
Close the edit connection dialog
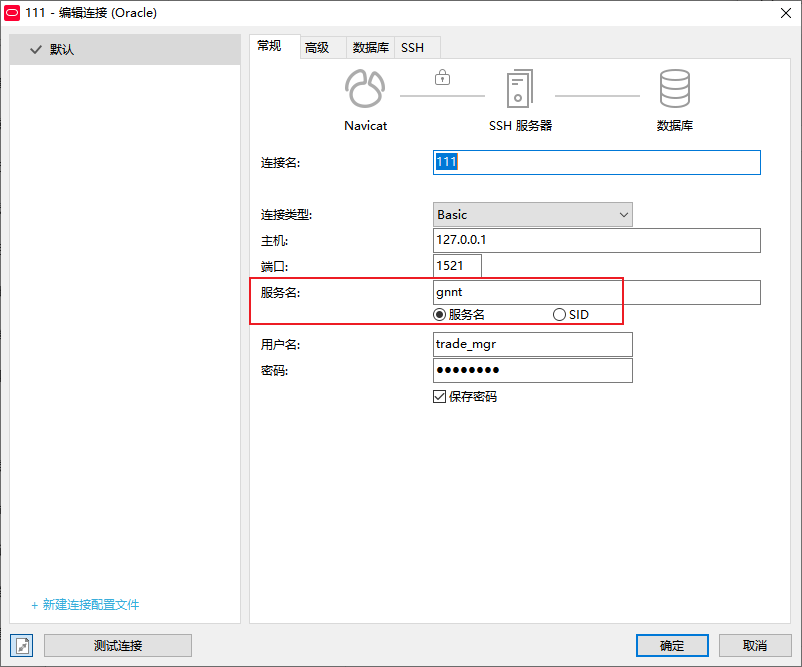(786, 13)
